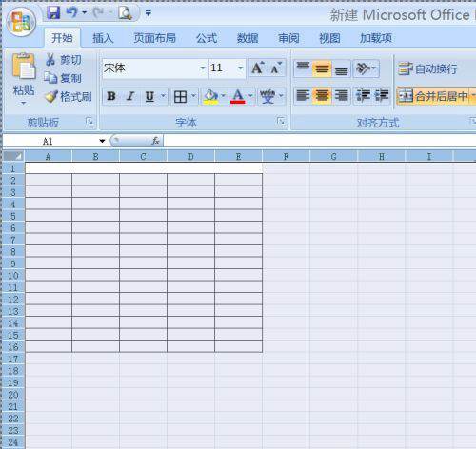Switch to the 页面布局 tab
The height and width of the screenshot is (449, 476).
154,38
